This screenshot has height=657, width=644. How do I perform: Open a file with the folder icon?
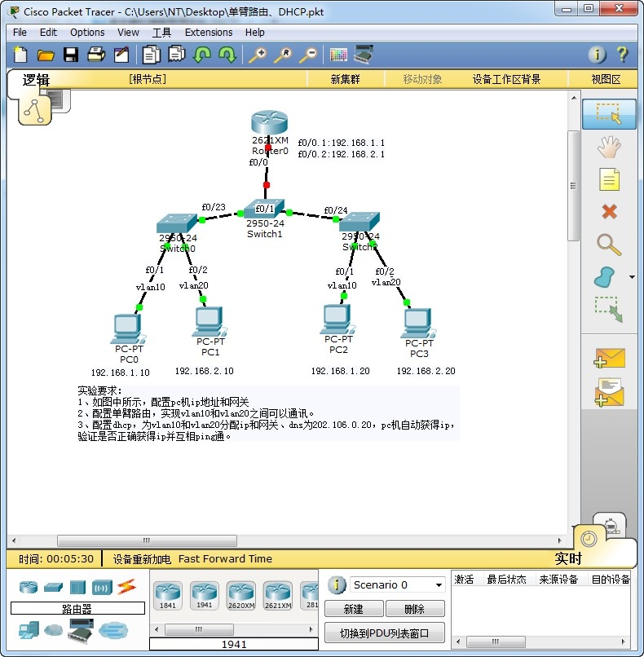pyautogui.click(x=46, y=55)
